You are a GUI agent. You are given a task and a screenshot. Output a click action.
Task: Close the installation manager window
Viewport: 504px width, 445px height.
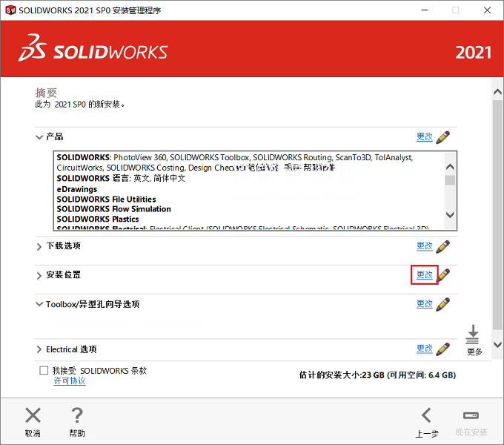pyautogui.click(x=487, y=10)
